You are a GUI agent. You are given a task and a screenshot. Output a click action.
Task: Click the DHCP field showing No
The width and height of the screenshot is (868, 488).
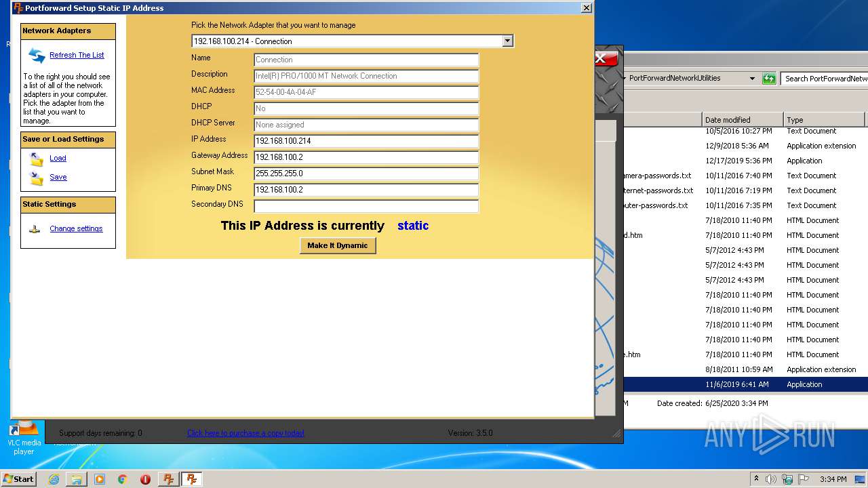click(366, 108)
